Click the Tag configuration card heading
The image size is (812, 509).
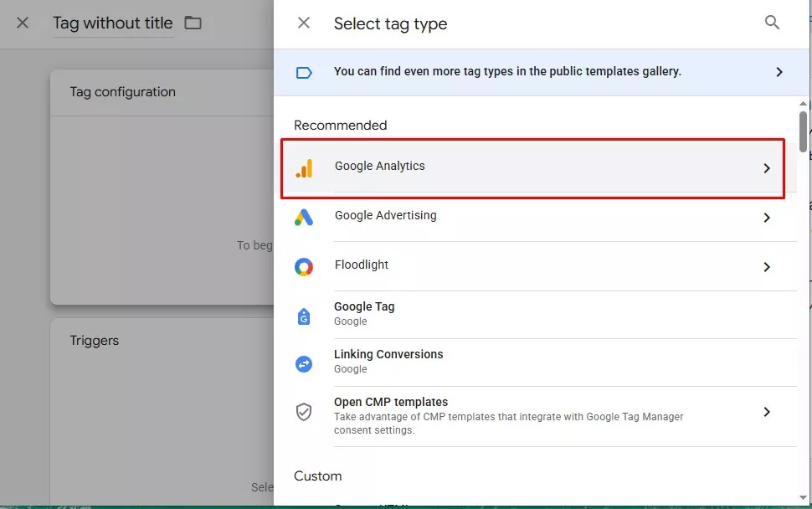coord(123,92)
